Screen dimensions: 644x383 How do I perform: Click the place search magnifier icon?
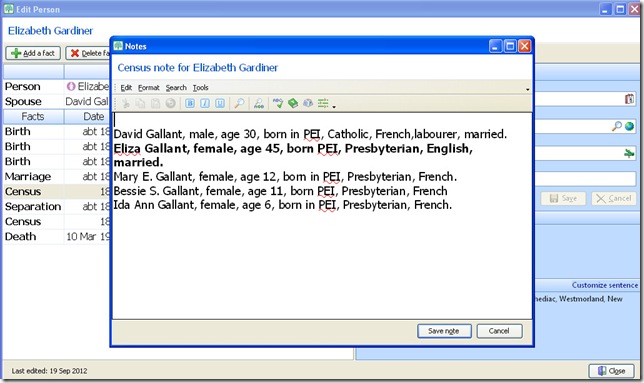[x=616, y=126]
